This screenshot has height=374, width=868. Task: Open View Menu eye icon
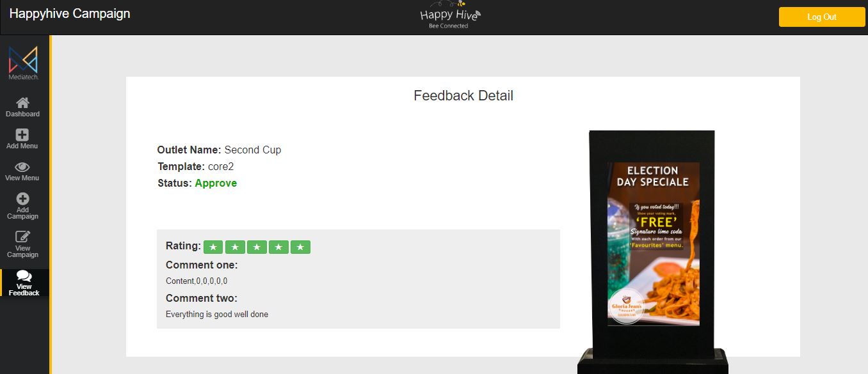pyautogui.click(x=22, y=167)
